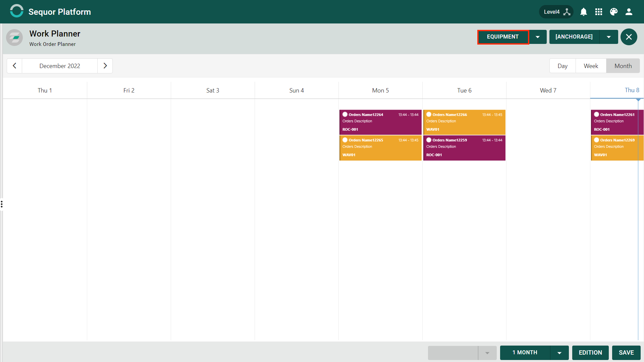Image resolution: width=644 pixels, height=362 pixels.
Task: Click the Sequor Platform logo icon
Action: click(16, 11)
